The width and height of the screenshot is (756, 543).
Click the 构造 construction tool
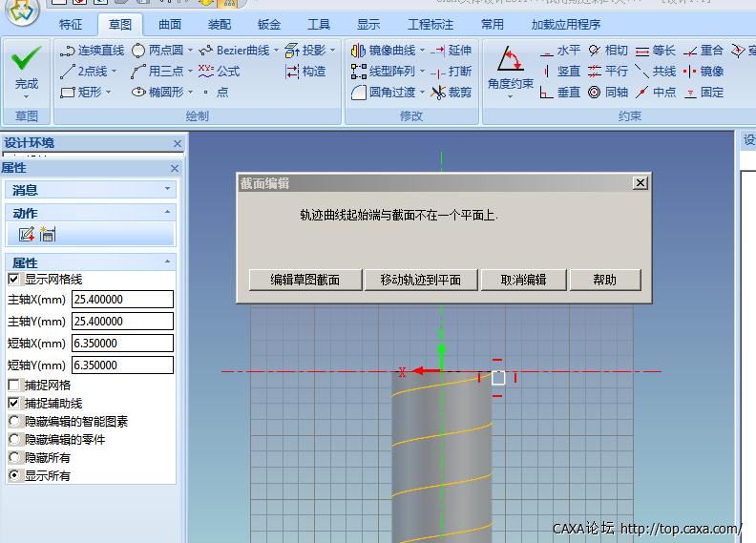305,72
